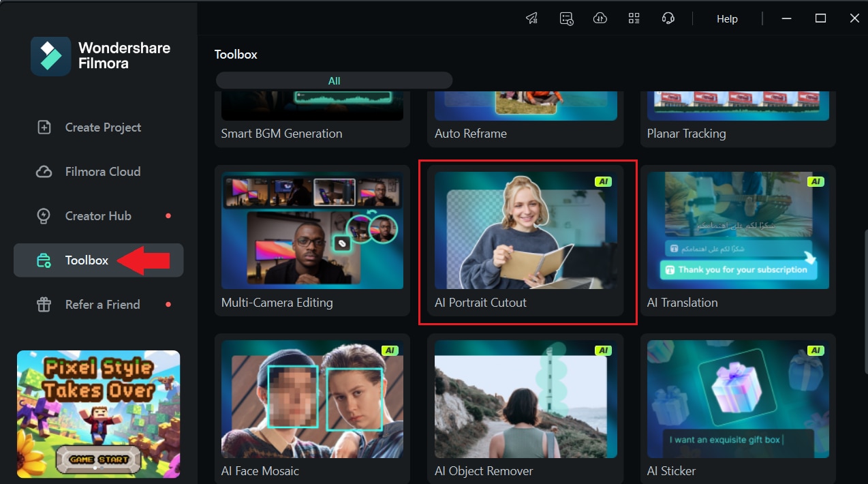The height and width of the screenshot is (484, 868).
Task: Open the task list icon in top bar
Action: [566, 18]
